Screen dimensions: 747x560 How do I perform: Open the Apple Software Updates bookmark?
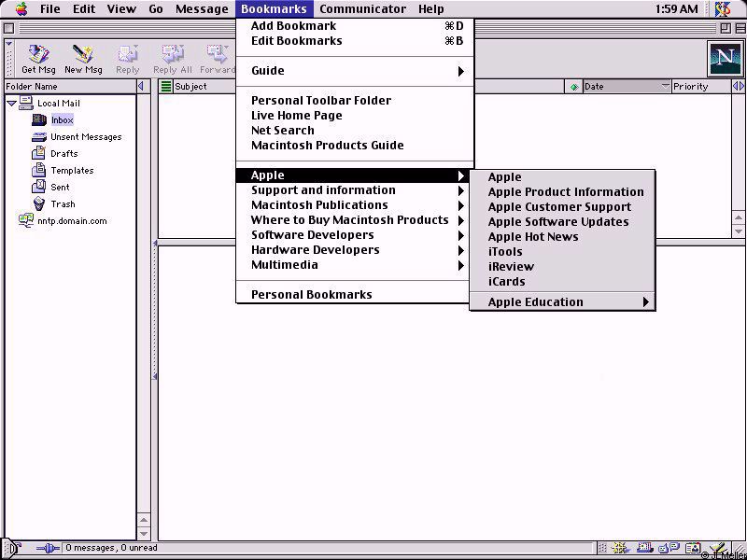click(x=557, y=222)
